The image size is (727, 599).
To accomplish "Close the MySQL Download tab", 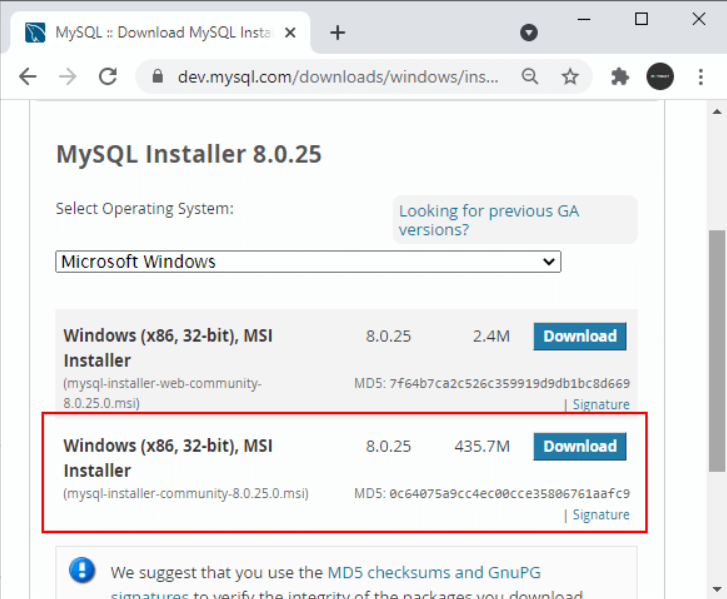I will [x=290, y=32].
